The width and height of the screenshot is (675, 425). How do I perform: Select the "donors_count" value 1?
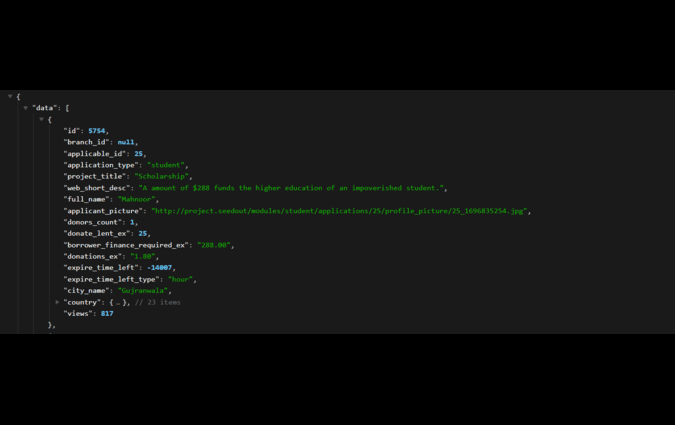pos(132,222)
